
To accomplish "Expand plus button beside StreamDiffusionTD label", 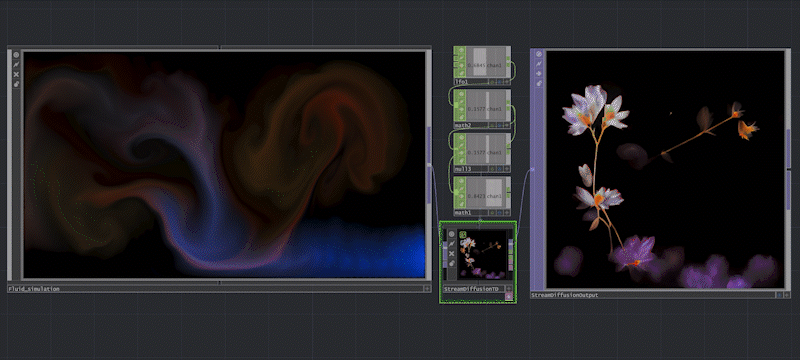I will (508, 289).
